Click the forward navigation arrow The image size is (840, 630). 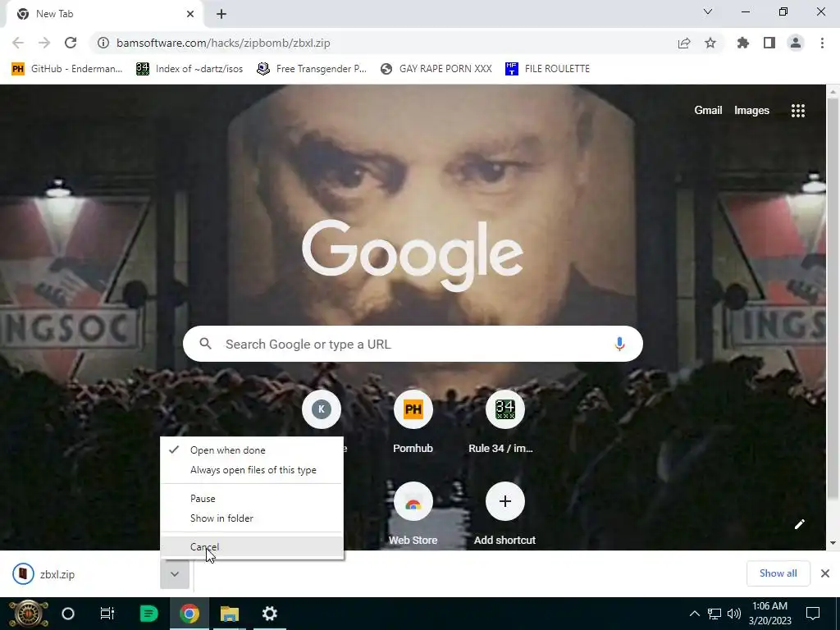point(44,43)
